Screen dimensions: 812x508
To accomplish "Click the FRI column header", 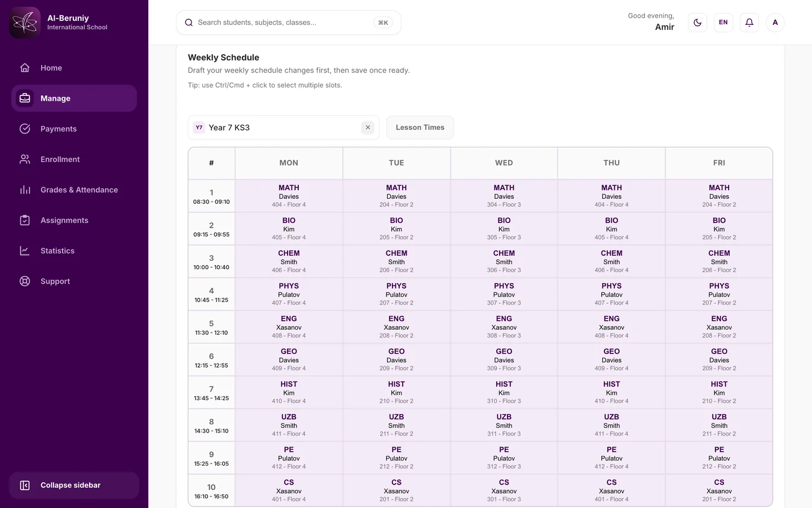I will [719, 163].
